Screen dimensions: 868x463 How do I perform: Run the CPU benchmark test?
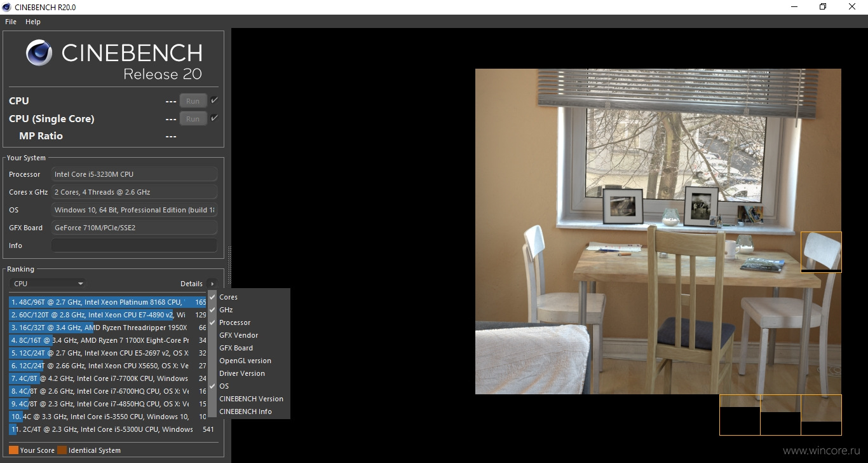(x=193, y=101)
